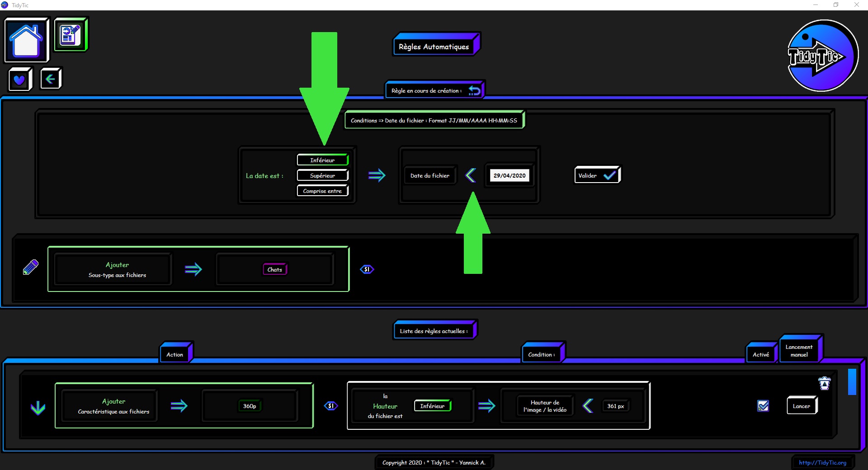Click arrow after Hauteur Inférieur condition
This screenshot has height=470, width=868.
(486, 406)
